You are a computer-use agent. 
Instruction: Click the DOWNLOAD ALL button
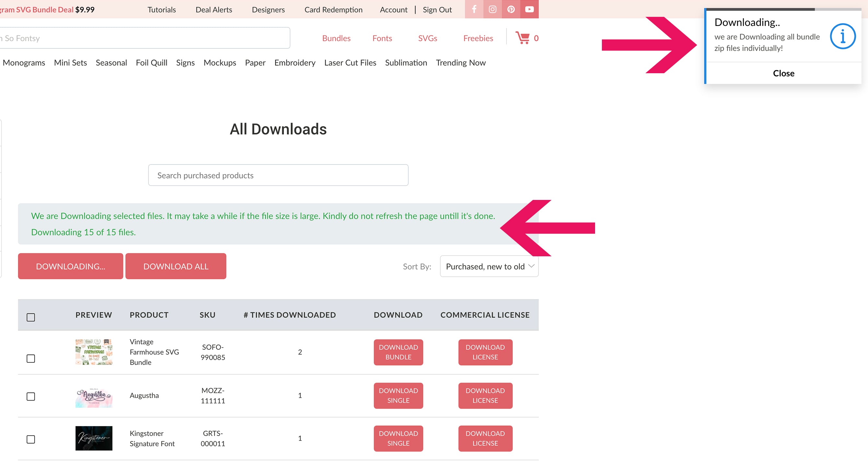pos(176,266)
